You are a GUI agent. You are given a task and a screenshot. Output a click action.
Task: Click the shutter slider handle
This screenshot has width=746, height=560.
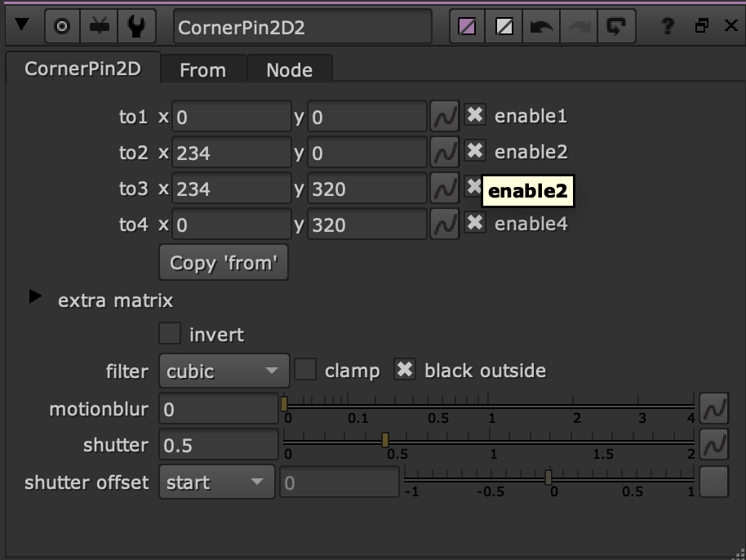(385, 440)
